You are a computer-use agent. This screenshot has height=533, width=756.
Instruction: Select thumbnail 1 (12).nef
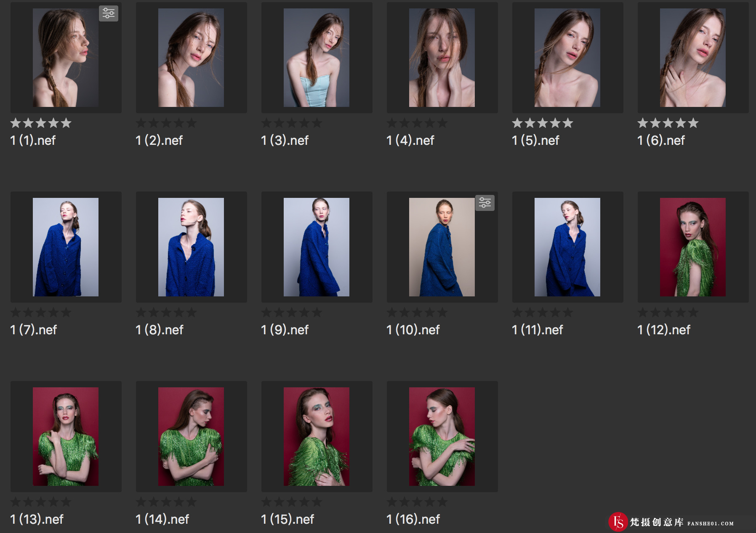pos(693,247)
